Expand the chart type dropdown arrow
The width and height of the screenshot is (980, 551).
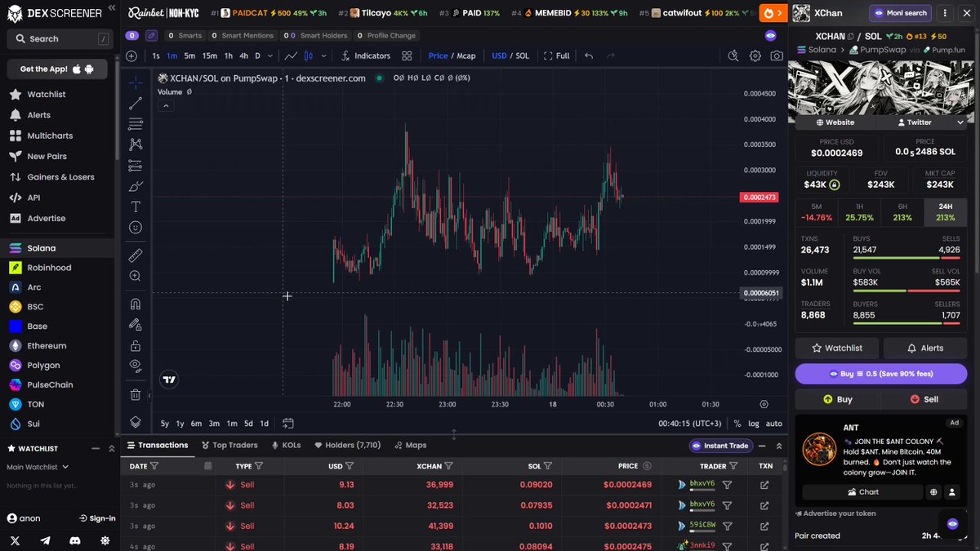point(324,56)
